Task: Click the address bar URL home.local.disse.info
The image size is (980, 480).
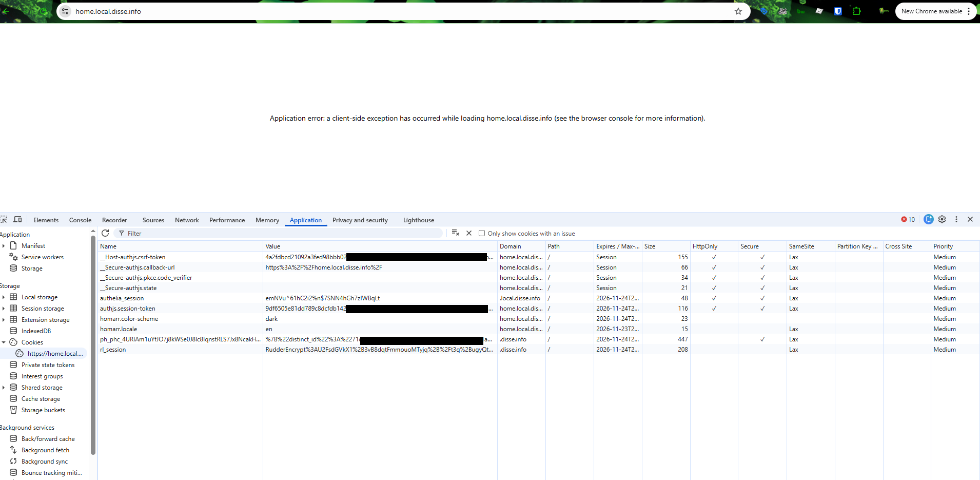Action: (108, 11)
